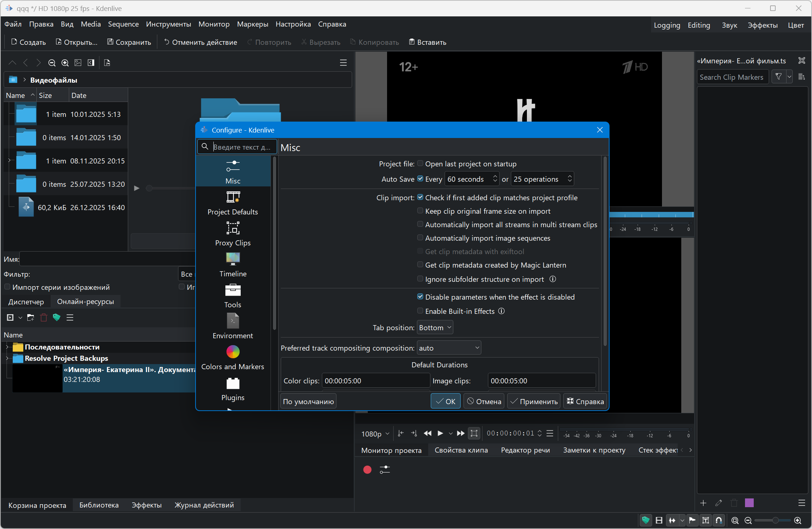Expand the Последовательности folder in bin
The height and width of the screenshot is (529, 812).
coord(7,347)
